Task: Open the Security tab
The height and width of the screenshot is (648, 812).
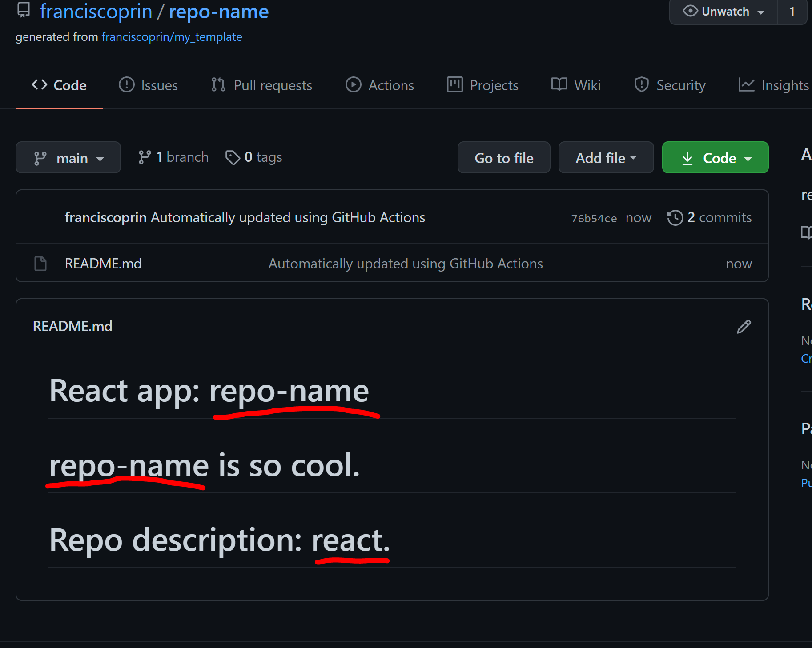Action: click(x=670, y=85)
